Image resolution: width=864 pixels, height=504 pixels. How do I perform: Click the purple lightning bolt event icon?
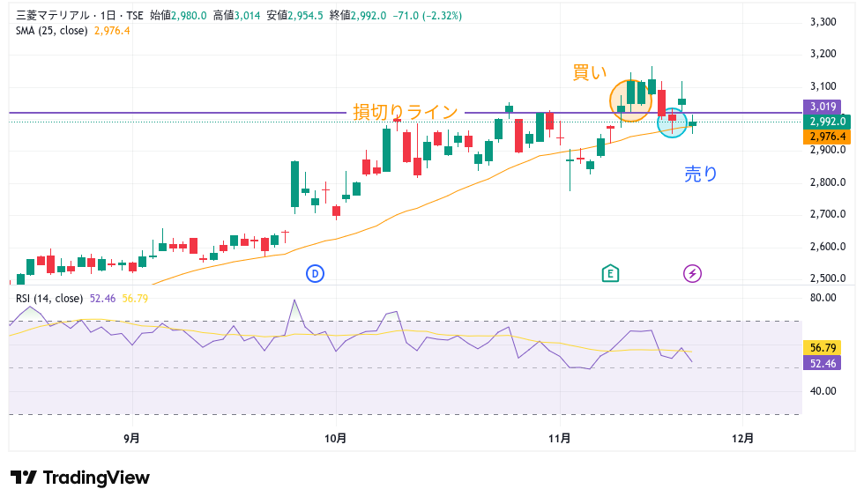(x=692, y=274)
